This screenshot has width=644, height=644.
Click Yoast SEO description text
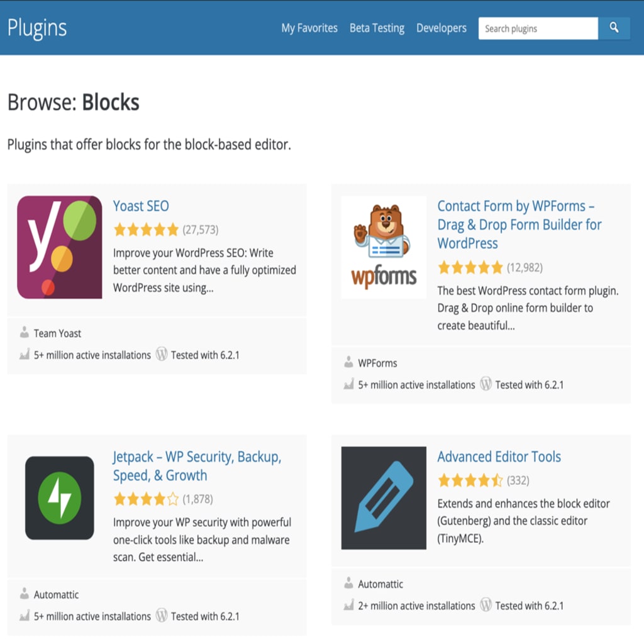[x=204, y=270]
